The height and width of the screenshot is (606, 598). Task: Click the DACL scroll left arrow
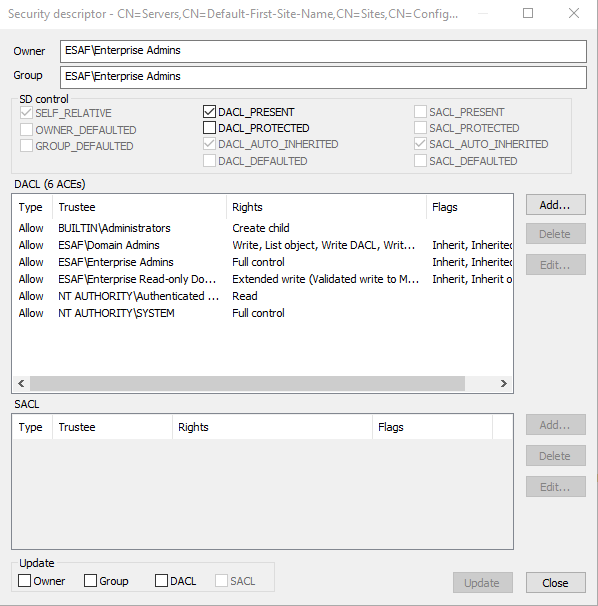coord(21,383)
